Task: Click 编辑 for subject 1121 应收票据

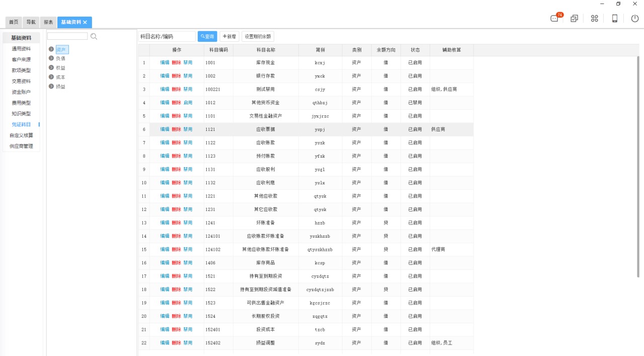Action: coord(165,129)
